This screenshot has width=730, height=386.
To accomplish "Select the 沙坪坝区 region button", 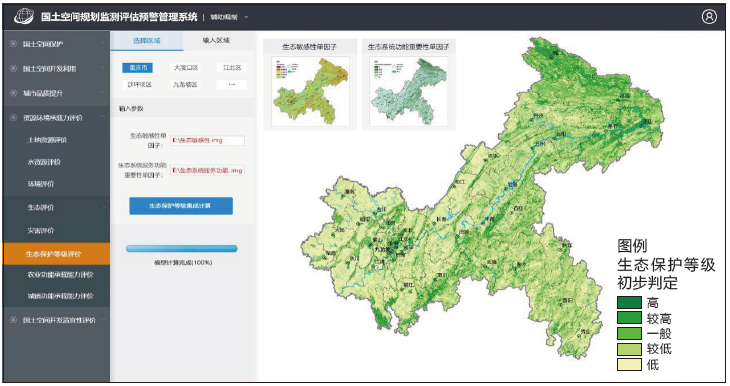I will [139, 84].
